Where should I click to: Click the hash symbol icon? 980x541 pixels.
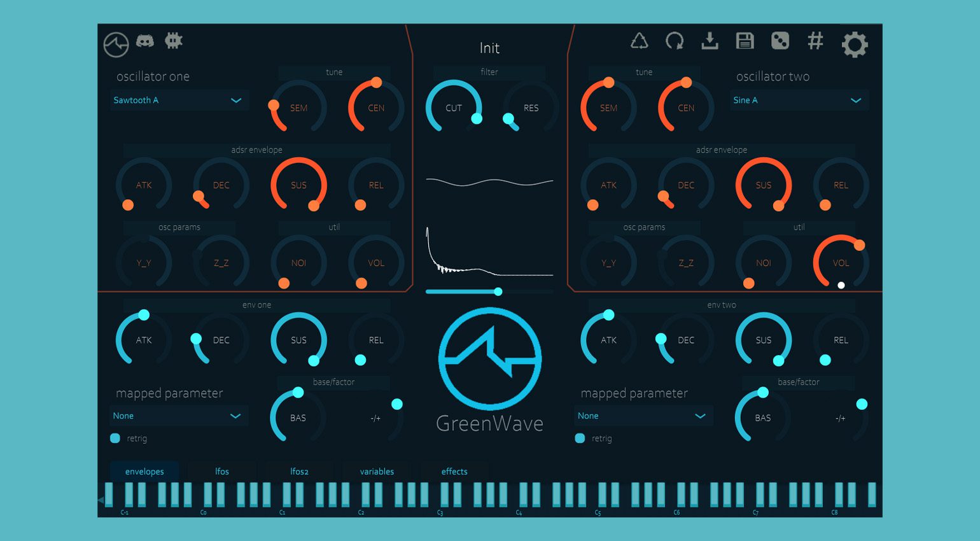[815, 41]
